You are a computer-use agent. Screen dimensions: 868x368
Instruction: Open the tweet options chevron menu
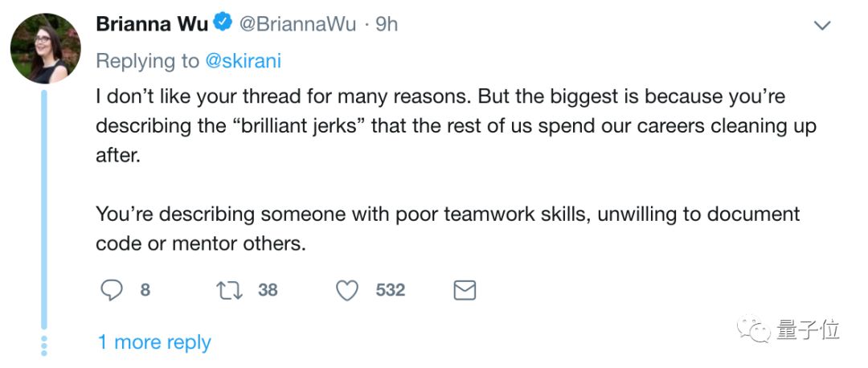tap(822, 26)
